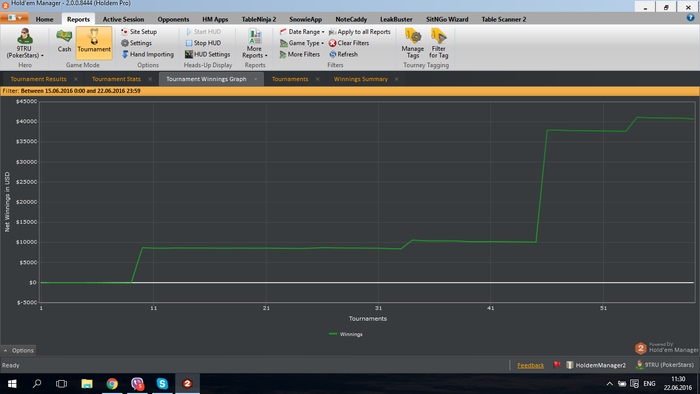Open Settings in Options group
This screenshot has width=700, height=394.
point(137,43)
